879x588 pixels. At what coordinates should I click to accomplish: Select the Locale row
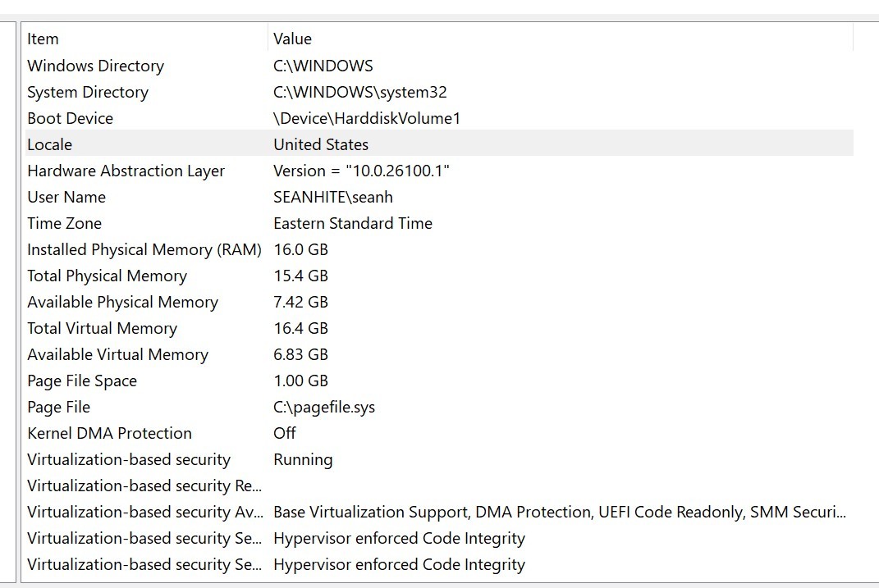[x=50, y=144]
